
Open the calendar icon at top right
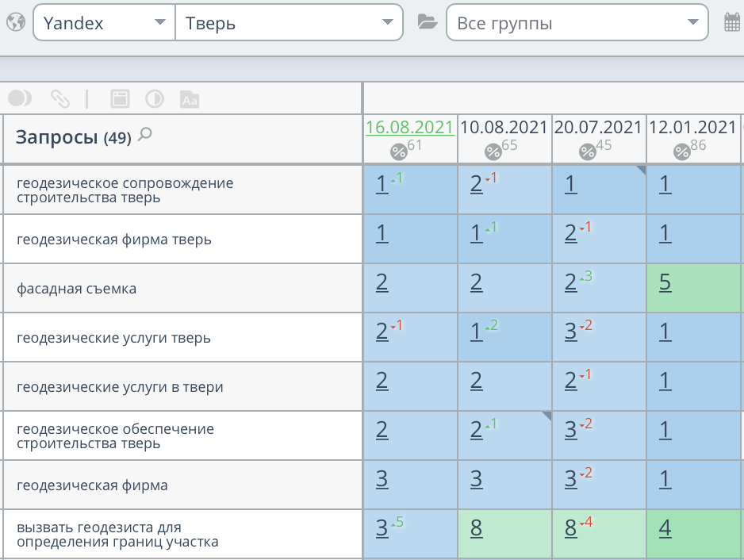click(732, 23)
